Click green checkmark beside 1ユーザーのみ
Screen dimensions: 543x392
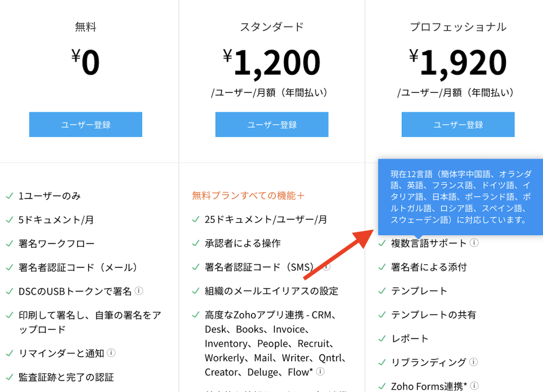point(9,196)
